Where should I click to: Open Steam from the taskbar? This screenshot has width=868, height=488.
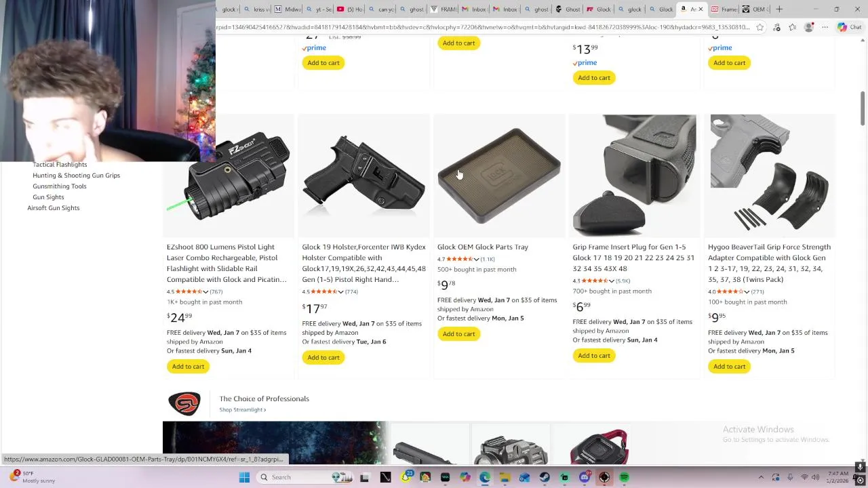[545, 477]
